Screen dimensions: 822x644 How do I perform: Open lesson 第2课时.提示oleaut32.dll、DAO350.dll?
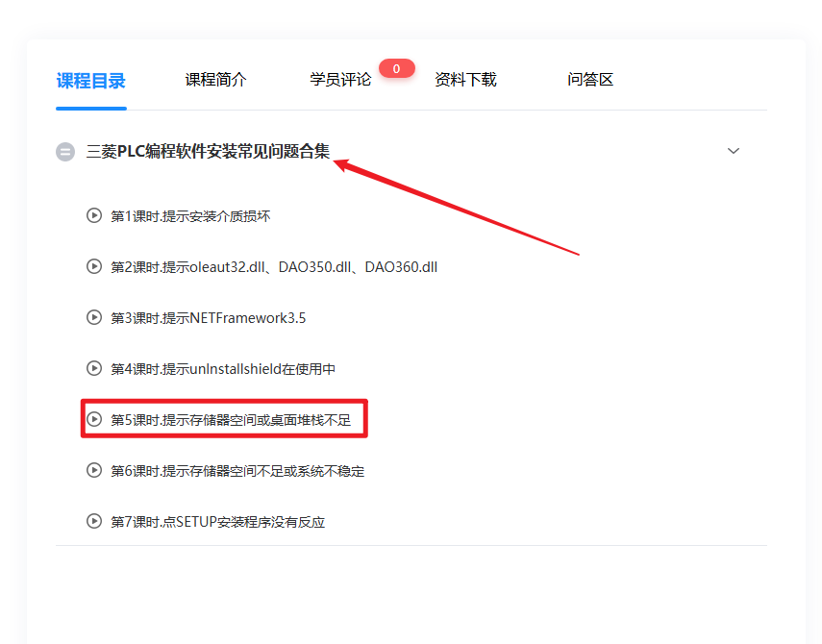[274, 266]
